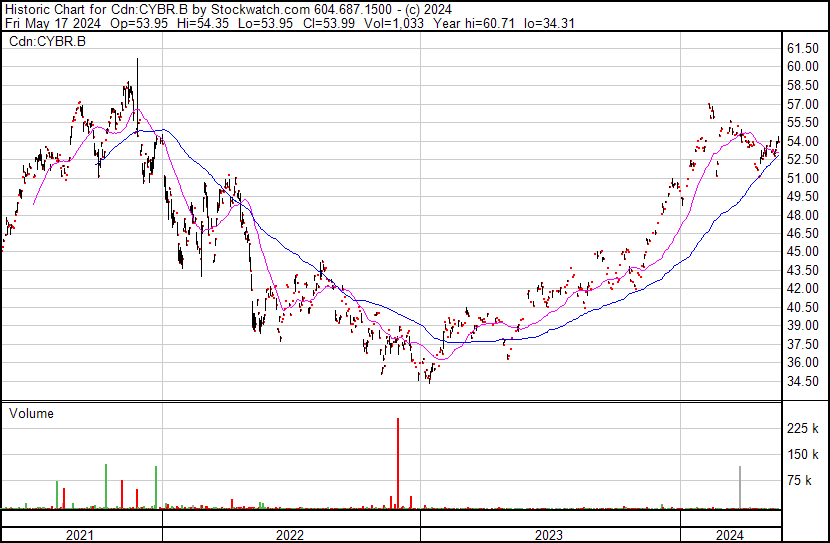Screen dimensions: 830x543
Task: Click the Volume panel label
Action: (32, 413)
